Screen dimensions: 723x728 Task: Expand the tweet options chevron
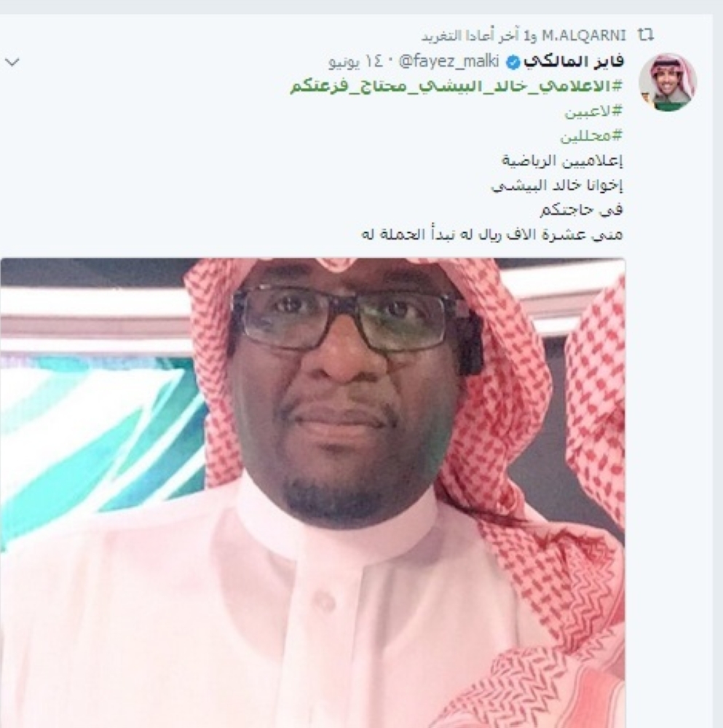(12, 62)
